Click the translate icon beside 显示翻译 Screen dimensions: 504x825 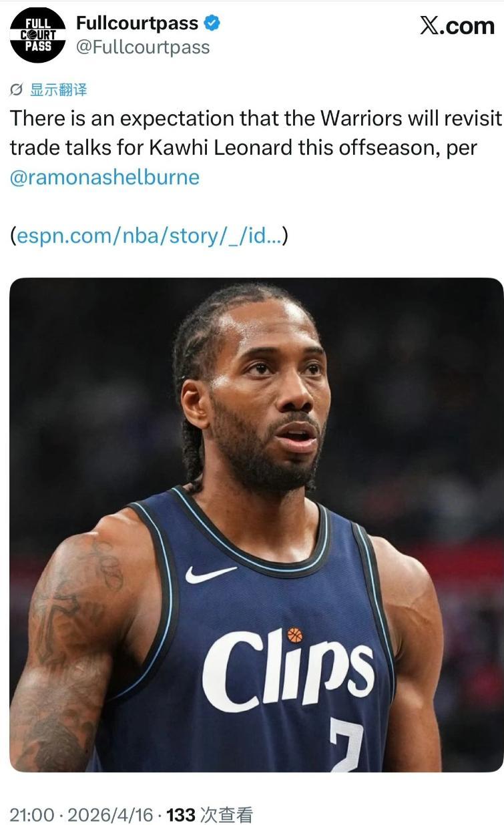pos(18,89)
